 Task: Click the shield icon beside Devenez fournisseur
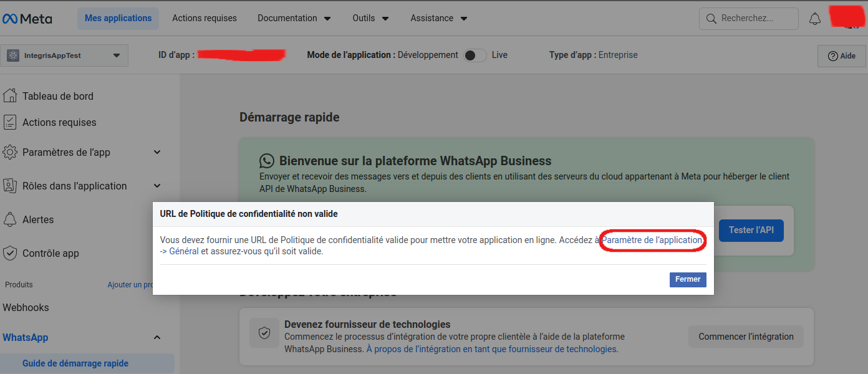pyautogui.click(x=264, y=333)
